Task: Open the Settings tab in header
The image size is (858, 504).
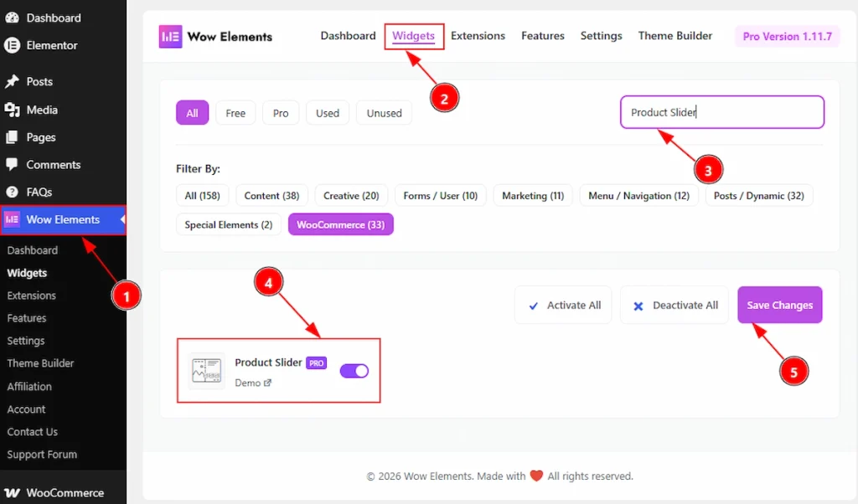Action: 601,35
